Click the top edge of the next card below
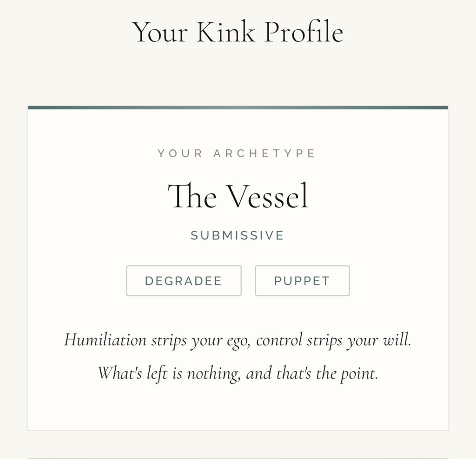 pos(238,458)
